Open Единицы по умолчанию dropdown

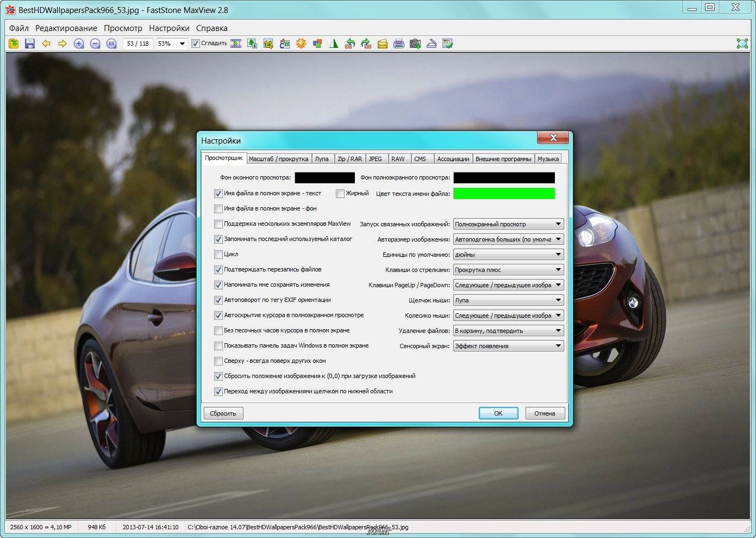pyautogui.click(x=508, y=254)
